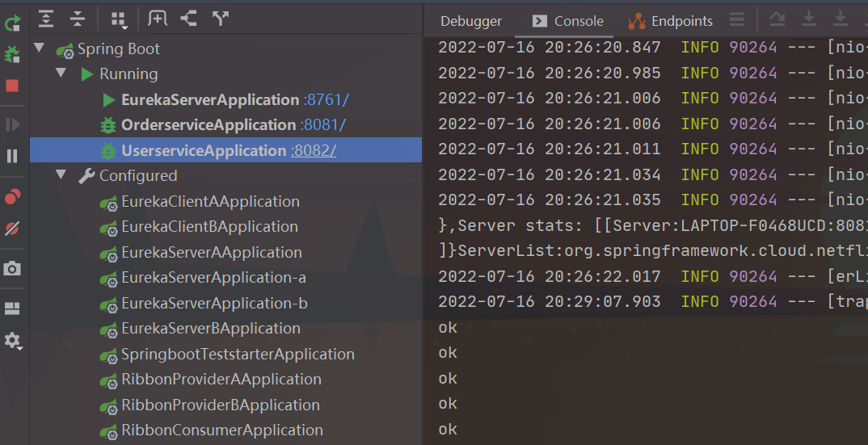Select EurekaServerApplication running item
The image size is (868, 445).
coord(210,99)
